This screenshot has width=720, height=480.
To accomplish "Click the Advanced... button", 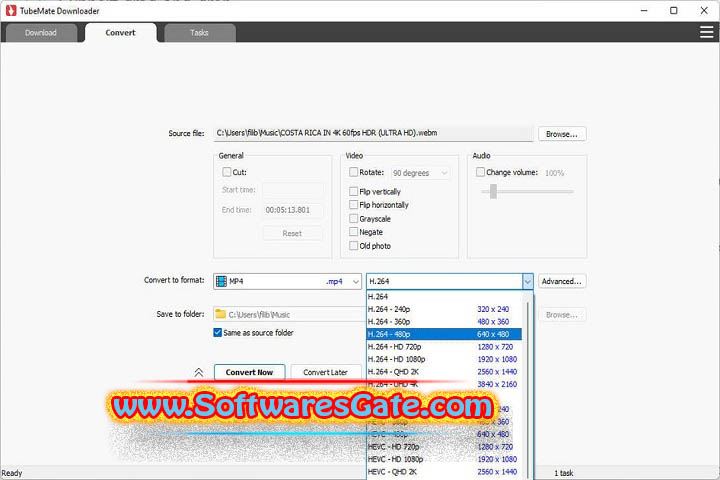I will point(562,281).
